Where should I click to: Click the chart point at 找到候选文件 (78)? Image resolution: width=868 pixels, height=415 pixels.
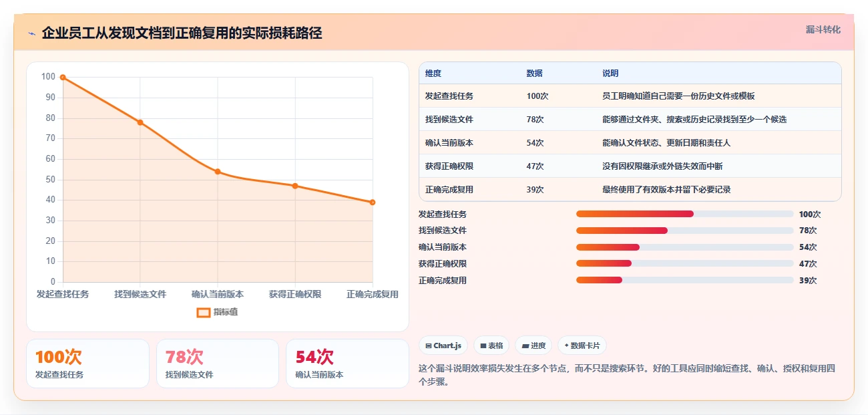140,122
